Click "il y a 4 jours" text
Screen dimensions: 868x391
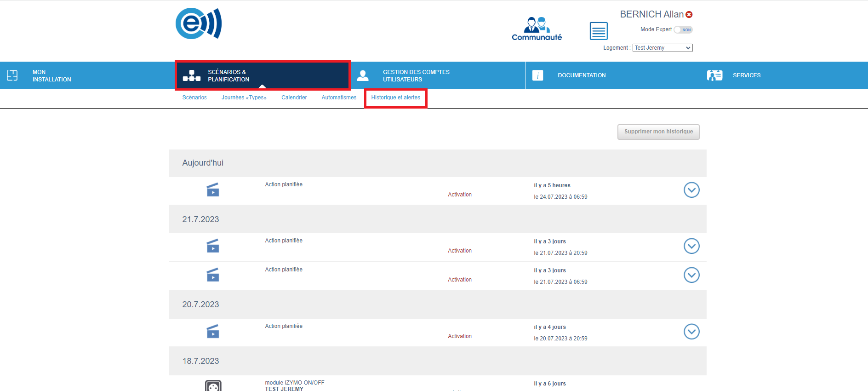[550, 327]
